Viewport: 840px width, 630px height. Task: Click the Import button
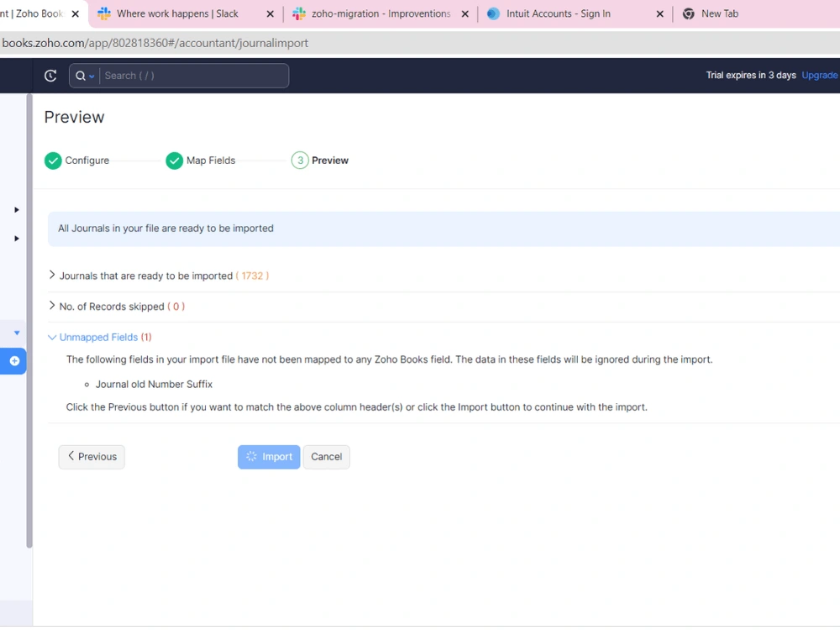pyautogui.click(x=269, y=456)
